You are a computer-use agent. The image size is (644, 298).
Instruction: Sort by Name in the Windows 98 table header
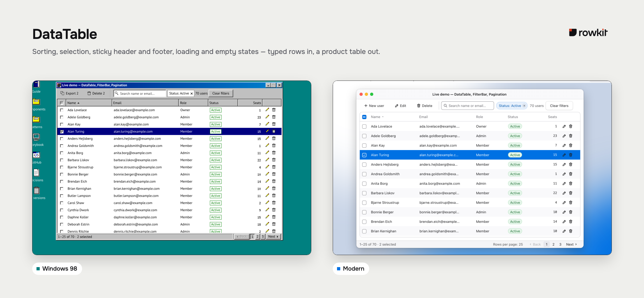(89, 103)
